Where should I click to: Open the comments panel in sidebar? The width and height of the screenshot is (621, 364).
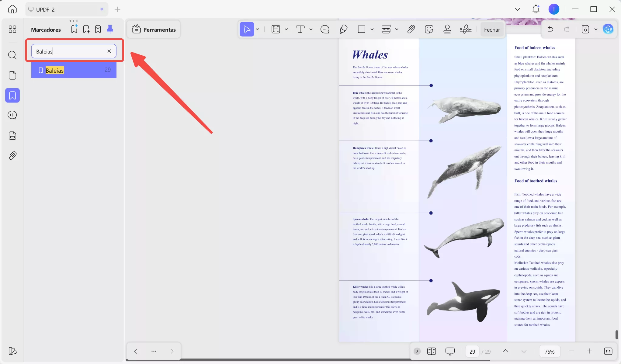[12, 115]
